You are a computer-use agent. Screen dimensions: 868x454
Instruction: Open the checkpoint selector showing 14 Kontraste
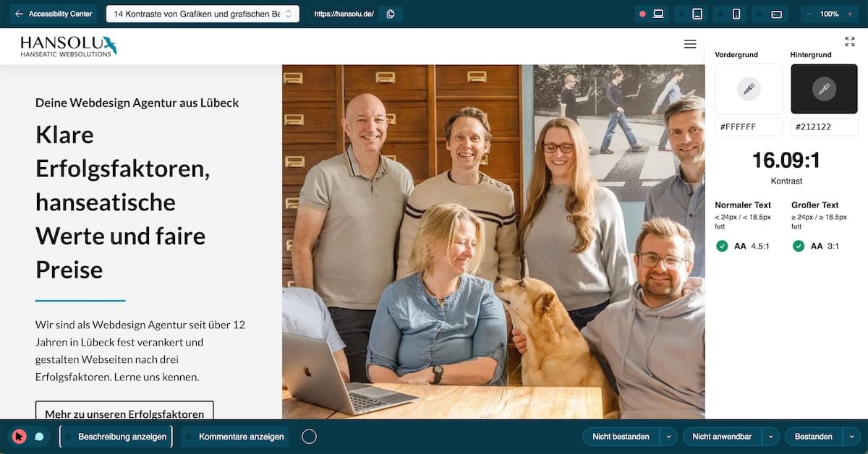[203, 13]
